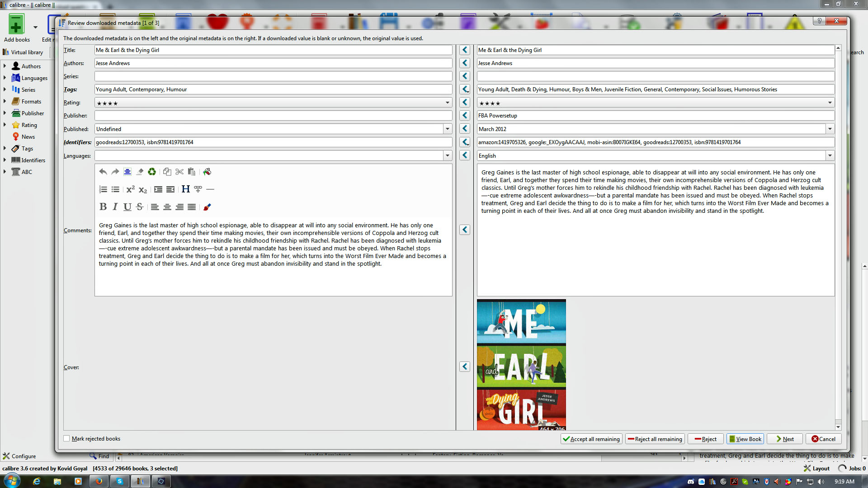Apply superscript formatting
Screen dimensions: 868x488
(x=130, y=189)
